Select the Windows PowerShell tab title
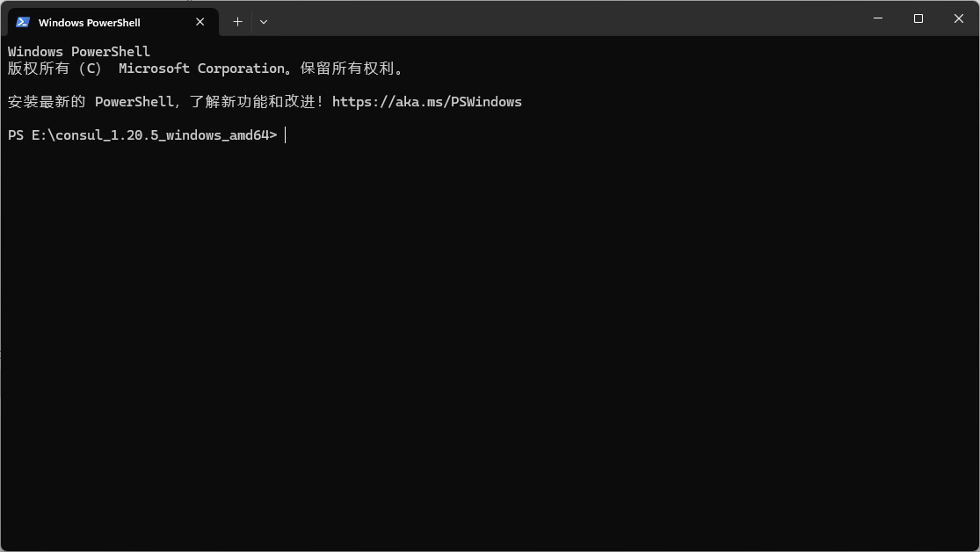The image size is (980, 552). 89,22
